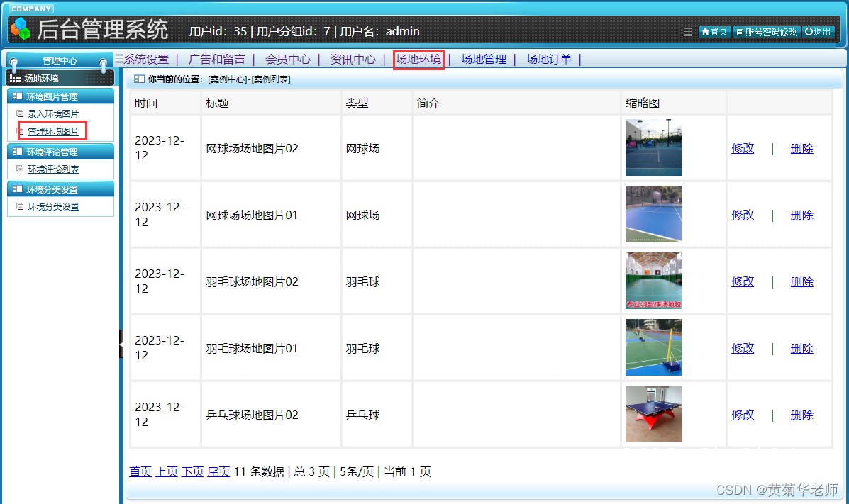Jump to last page via 尾页

pyautogui.click(x=218, y=471)
